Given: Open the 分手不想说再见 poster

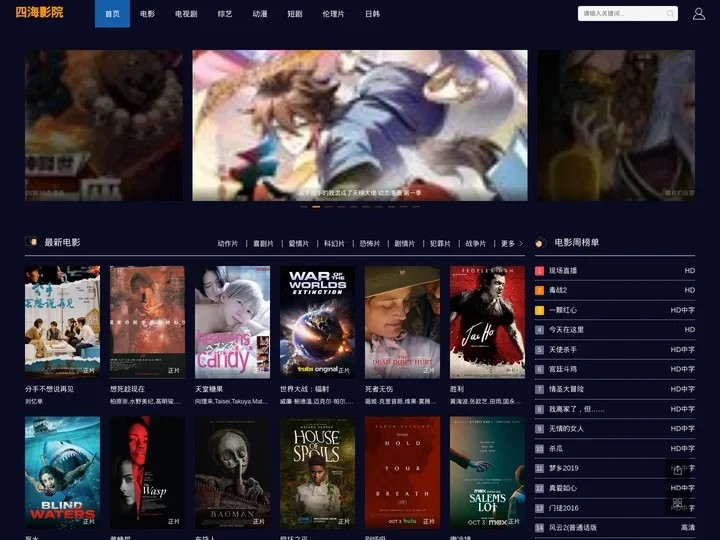Looking at the screenshot, I should [62, 322].
